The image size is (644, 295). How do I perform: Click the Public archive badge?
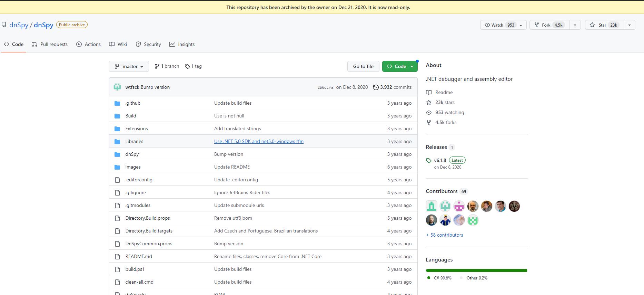(x=72, y=25)
